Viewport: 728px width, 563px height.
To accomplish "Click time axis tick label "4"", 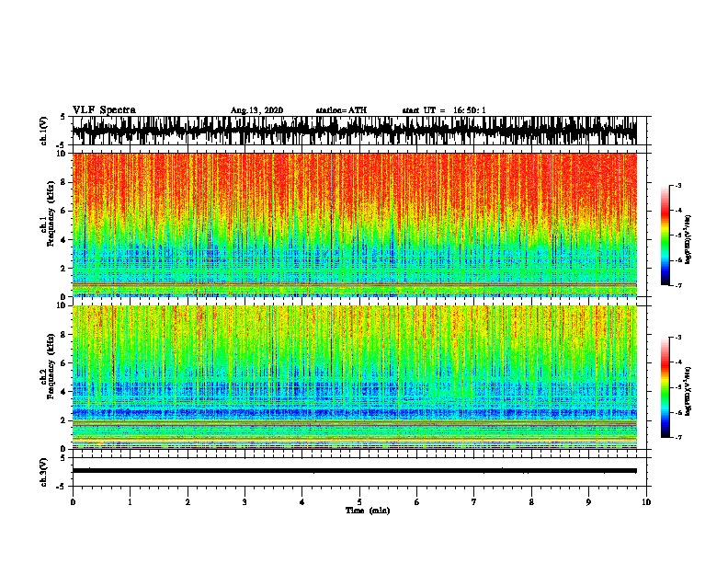I will (x=302, y=502).
